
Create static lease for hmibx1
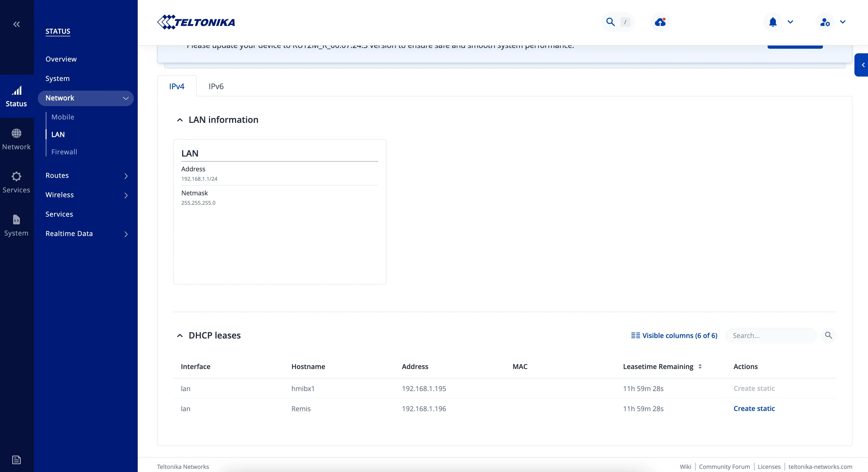(754, 388)
